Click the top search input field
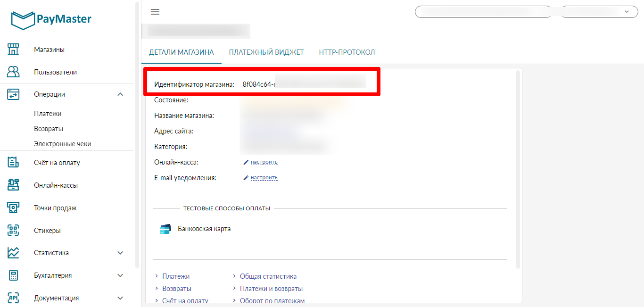Image resolution: width=644 pixels, height=307 pixels. (x=483, y=12)
